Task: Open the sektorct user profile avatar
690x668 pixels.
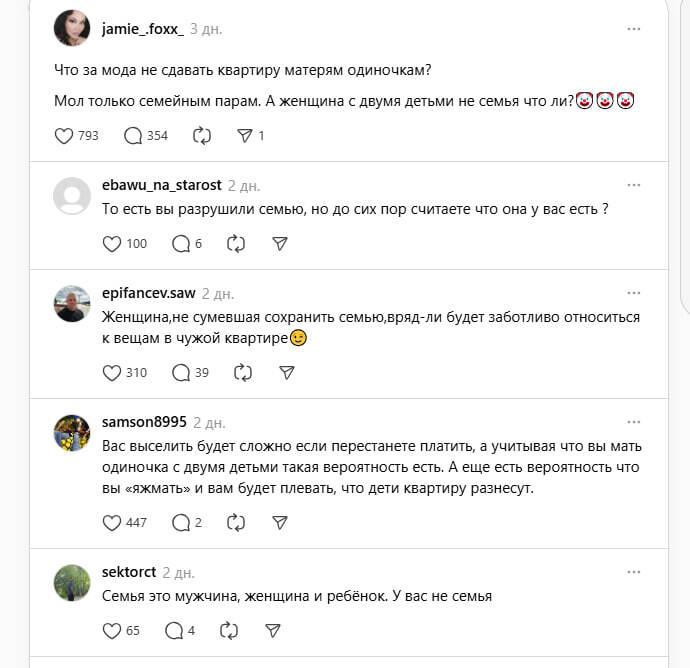Action: (72, 582)
